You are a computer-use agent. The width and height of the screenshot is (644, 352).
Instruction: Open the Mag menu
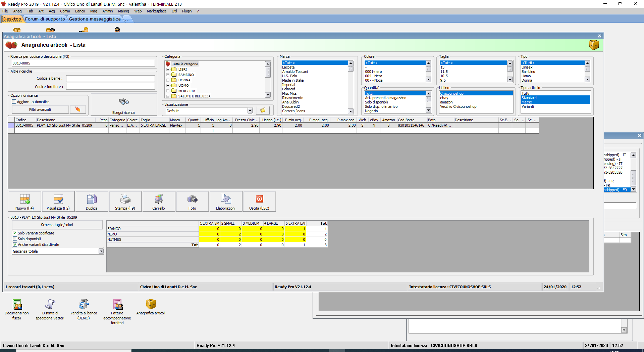point(94,11)
